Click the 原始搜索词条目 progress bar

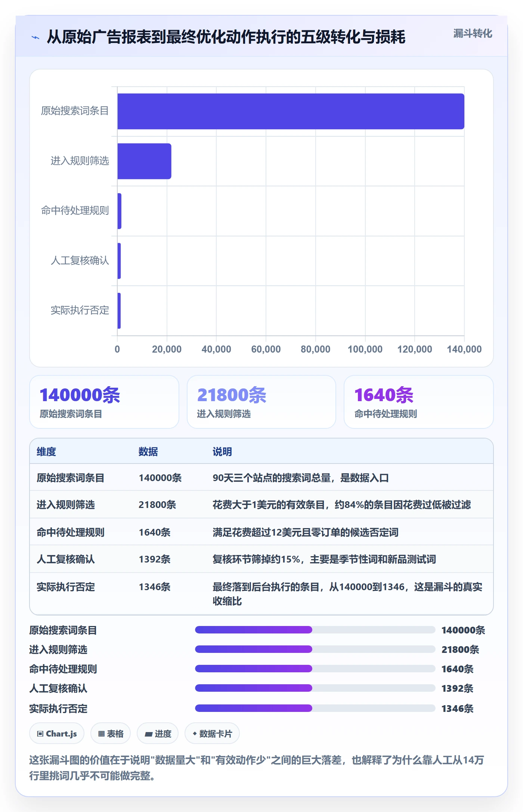point(315,630)
